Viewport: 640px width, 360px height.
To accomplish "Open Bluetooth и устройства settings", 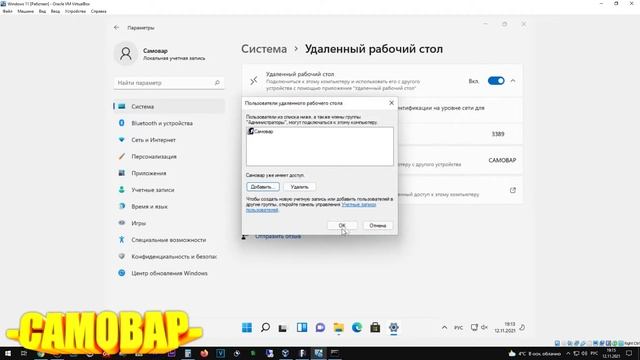I will (169, 123).
